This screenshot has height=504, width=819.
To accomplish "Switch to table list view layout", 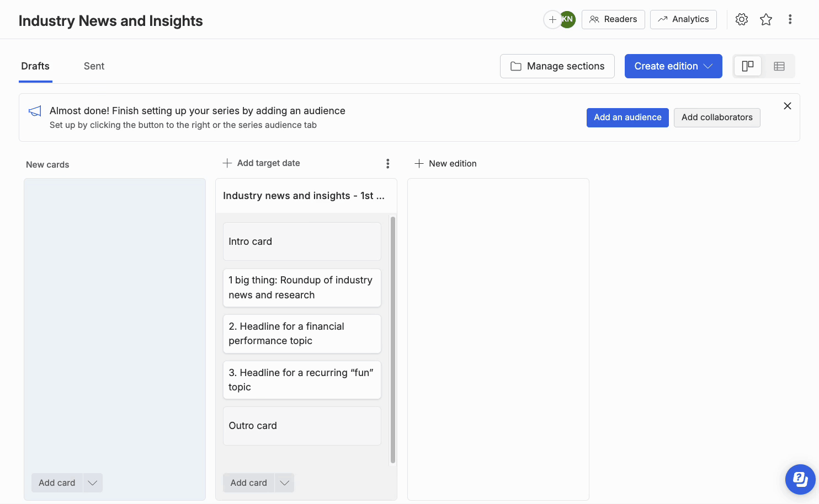I will click(779, 66).
